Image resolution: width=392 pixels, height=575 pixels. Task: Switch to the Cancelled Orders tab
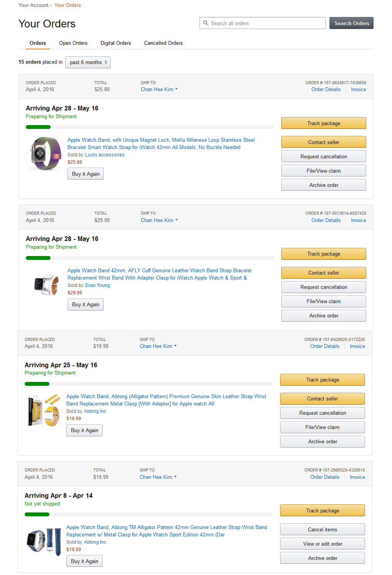point(164,43)
